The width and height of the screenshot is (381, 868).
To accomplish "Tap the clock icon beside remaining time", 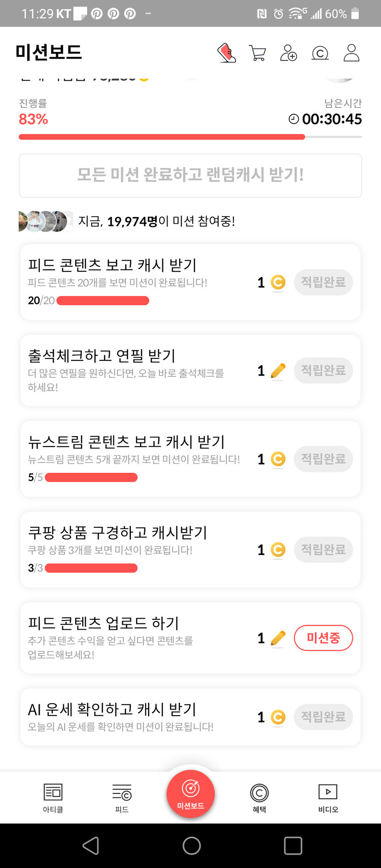I will coord(294,119).
